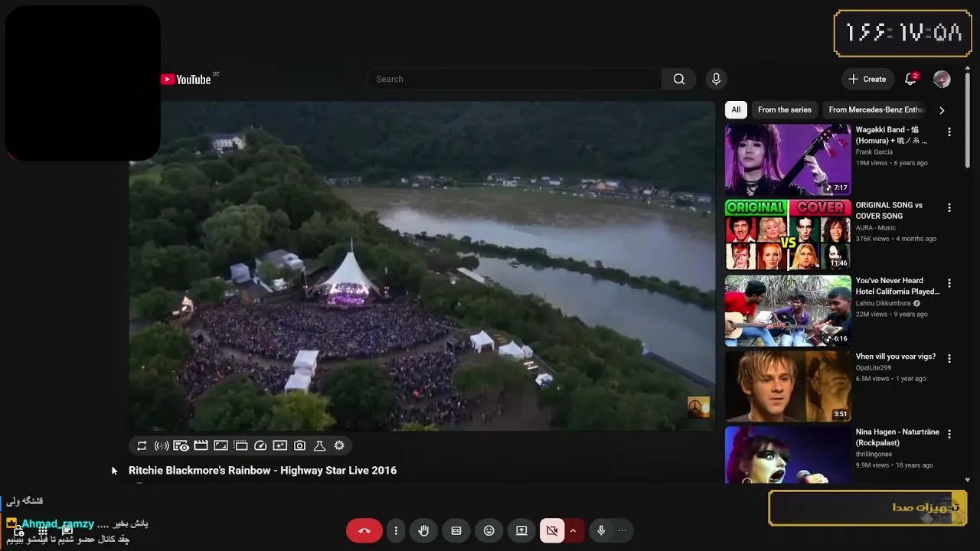Click the Create button

pos(867,79)
